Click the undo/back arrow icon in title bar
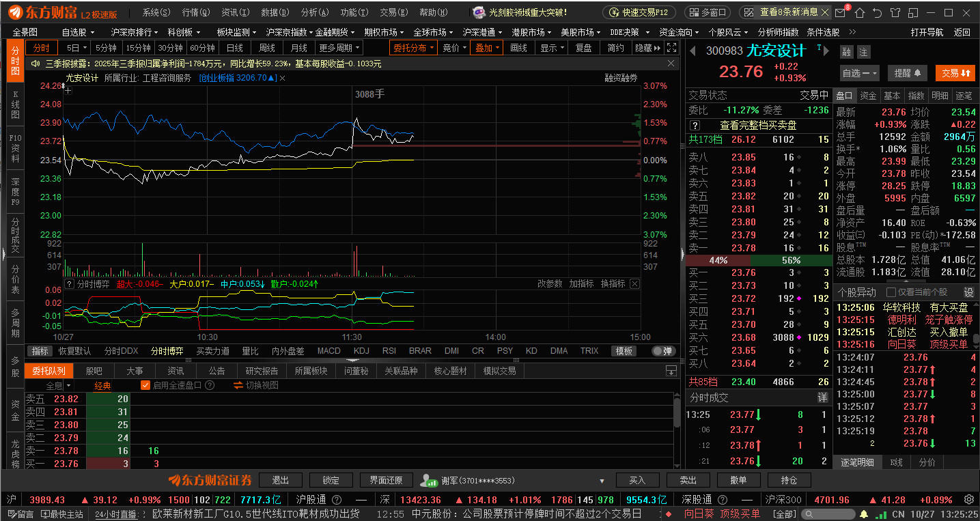Viewport: 980px width, 521px height. coord(878,12)
